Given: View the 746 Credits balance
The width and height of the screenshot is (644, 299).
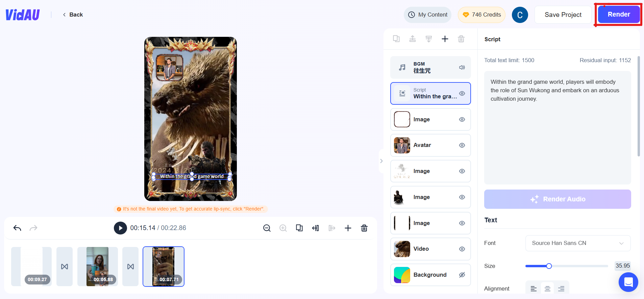Looking at the screenshot, I should 481,15.
